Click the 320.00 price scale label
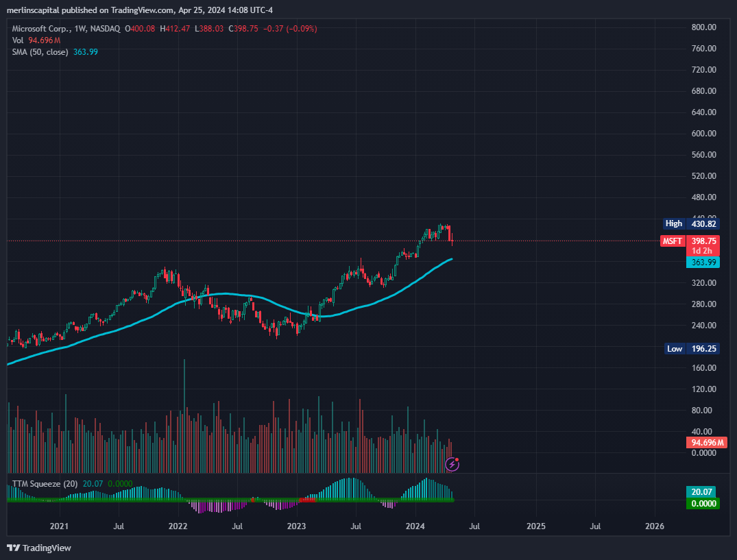The height and width of the screenshot is (560, 737). 703,283
